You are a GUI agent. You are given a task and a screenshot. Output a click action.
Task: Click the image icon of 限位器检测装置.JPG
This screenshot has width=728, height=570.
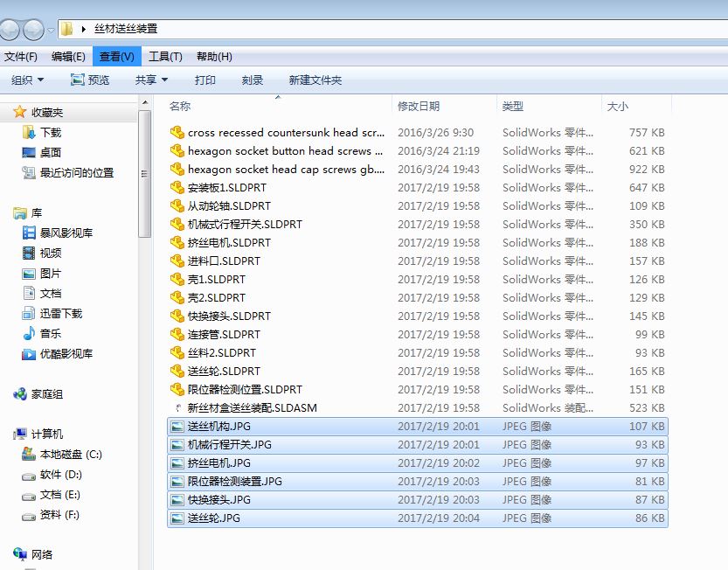[177, 482]
